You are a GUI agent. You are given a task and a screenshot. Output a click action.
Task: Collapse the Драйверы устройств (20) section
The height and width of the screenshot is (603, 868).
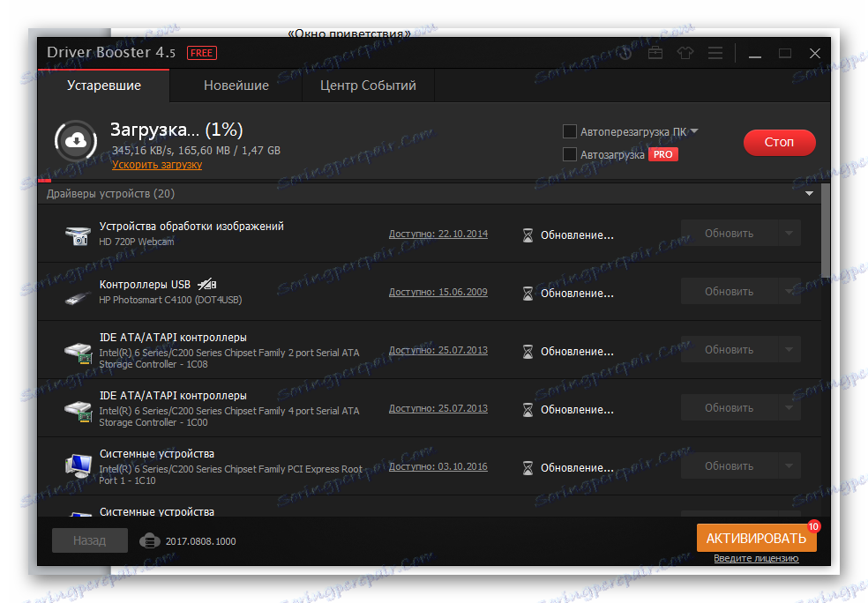tap(809, 194)
